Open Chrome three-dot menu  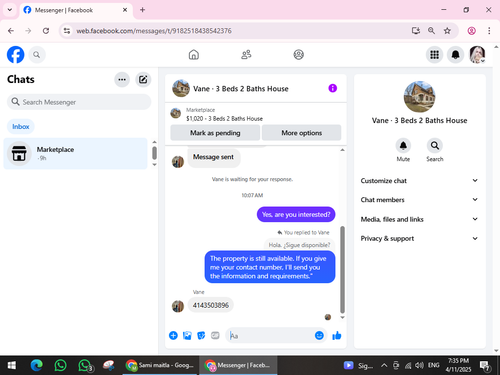tap(489, 31)
